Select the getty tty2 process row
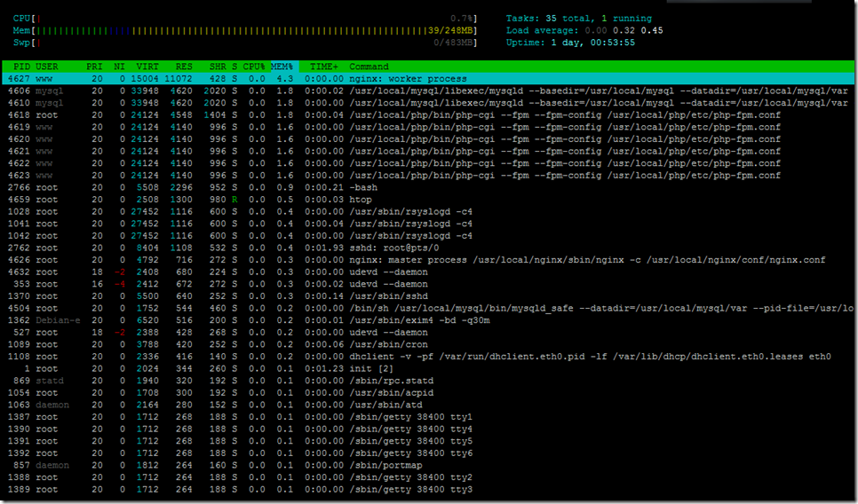The image size is (858, 504). pos(428,477)
